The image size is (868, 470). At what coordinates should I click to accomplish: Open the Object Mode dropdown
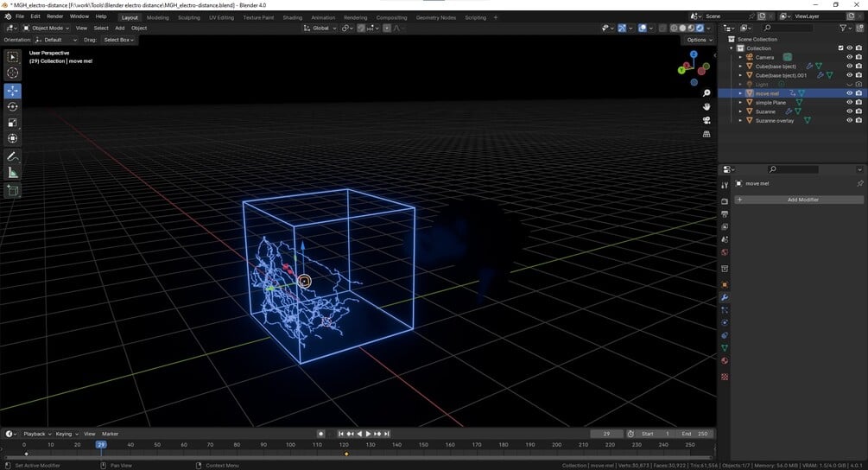[x=46, y=28]
